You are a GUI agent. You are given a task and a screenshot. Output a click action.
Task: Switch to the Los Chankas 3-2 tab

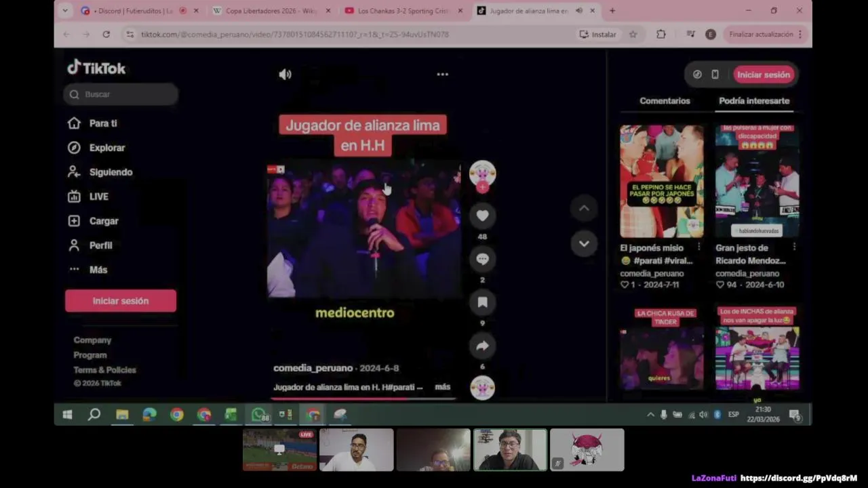[403, 11]
